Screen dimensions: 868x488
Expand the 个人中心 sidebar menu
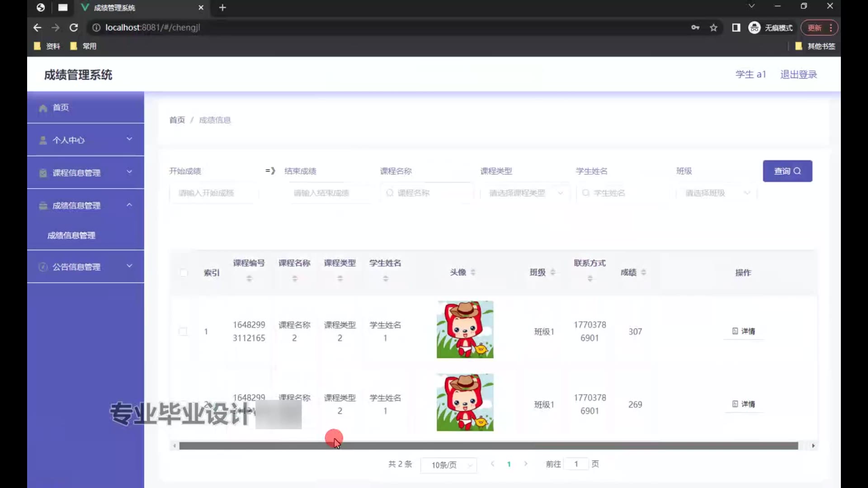(85, 140)
